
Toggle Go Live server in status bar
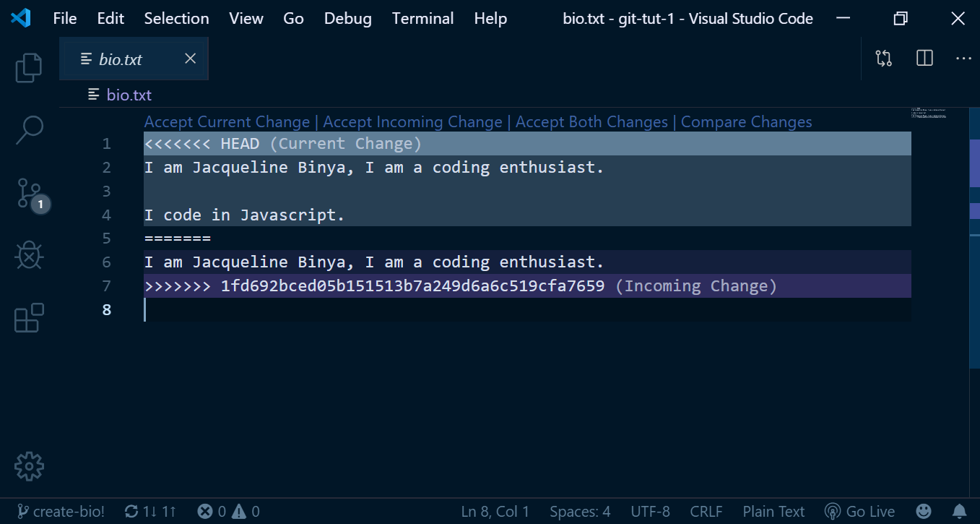(x=859, y=512)
